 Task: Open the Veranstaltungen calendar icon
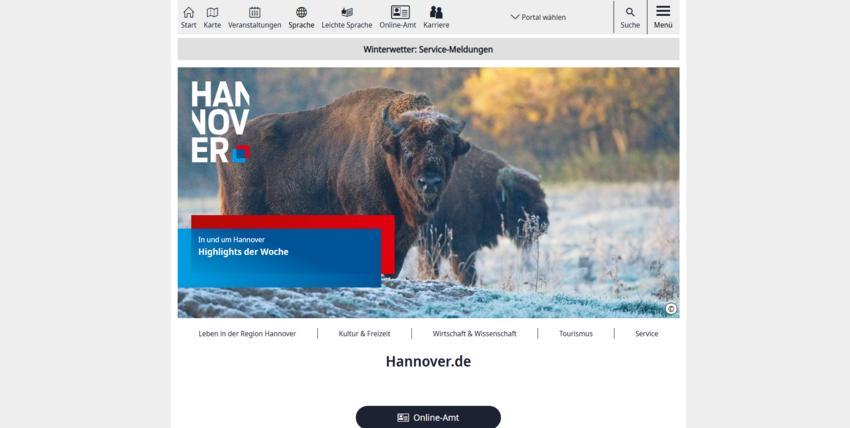pyautogui.click(x=255, y=12)
